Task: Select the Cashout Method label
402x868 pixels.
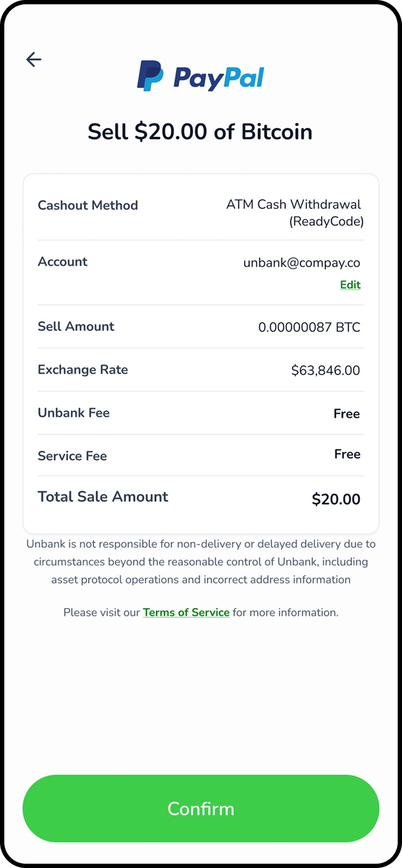Action: tap(88, 205)
